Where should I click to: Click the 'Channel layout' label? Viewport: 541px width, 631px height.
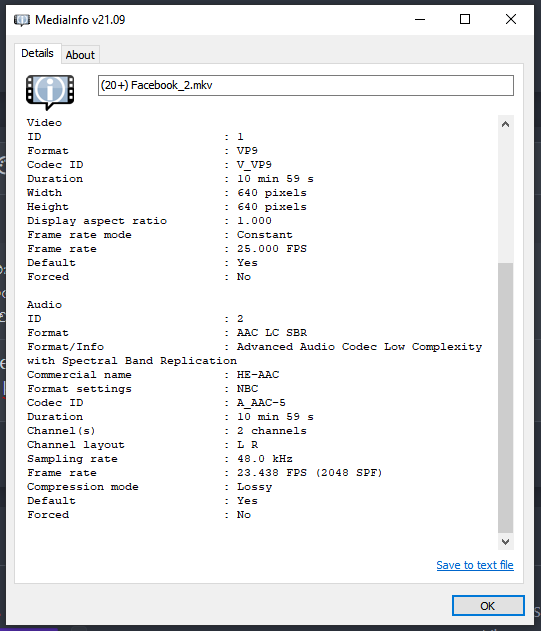[x=76, y=445]
